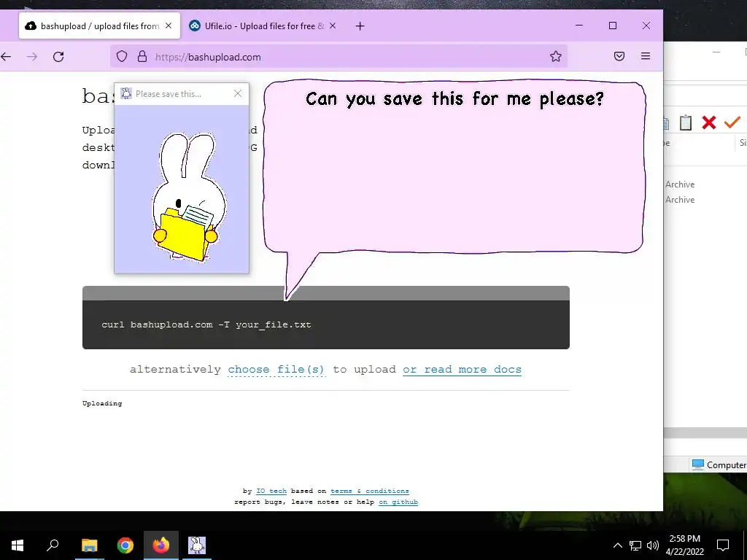Show hidden system tray icons
This screenshot has height=560, width=747.
pos(617,545)
